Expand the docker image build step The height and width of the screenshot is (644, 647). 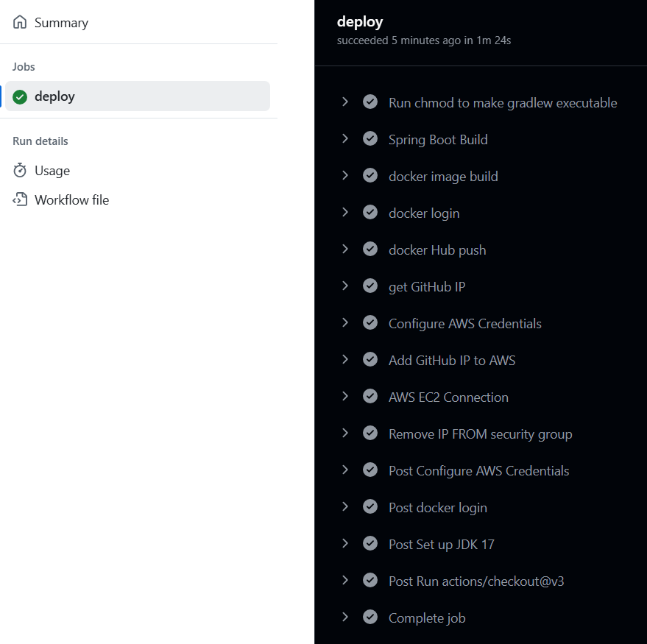click(x=345, y=175)
